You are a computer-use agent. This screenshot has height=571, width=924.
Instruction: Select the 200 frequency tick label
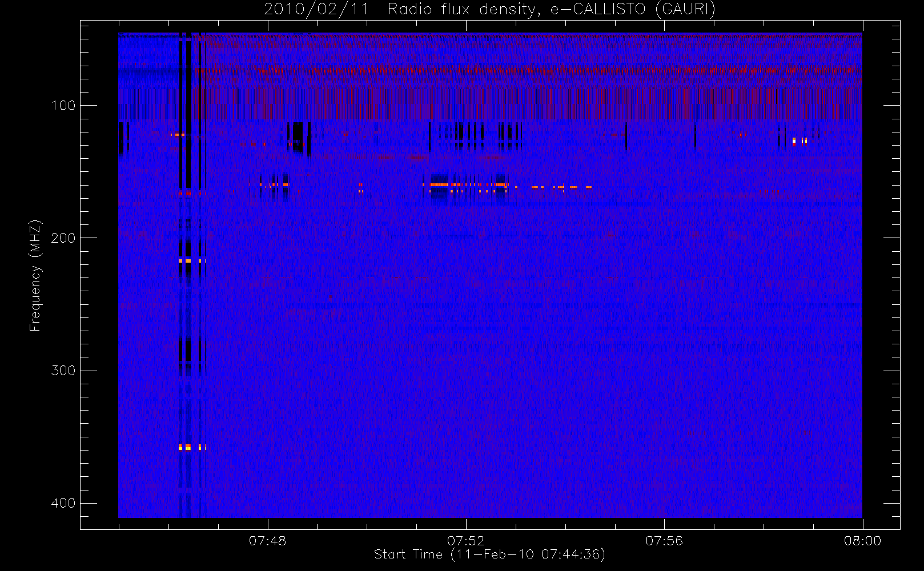pyautogui.click(x=63, y=238)
